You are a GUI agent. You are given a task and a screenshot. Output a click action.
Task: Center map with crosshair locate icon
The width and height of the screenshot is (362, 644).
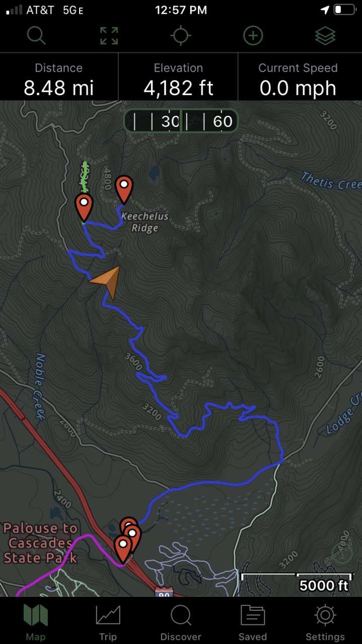point(181,36)
